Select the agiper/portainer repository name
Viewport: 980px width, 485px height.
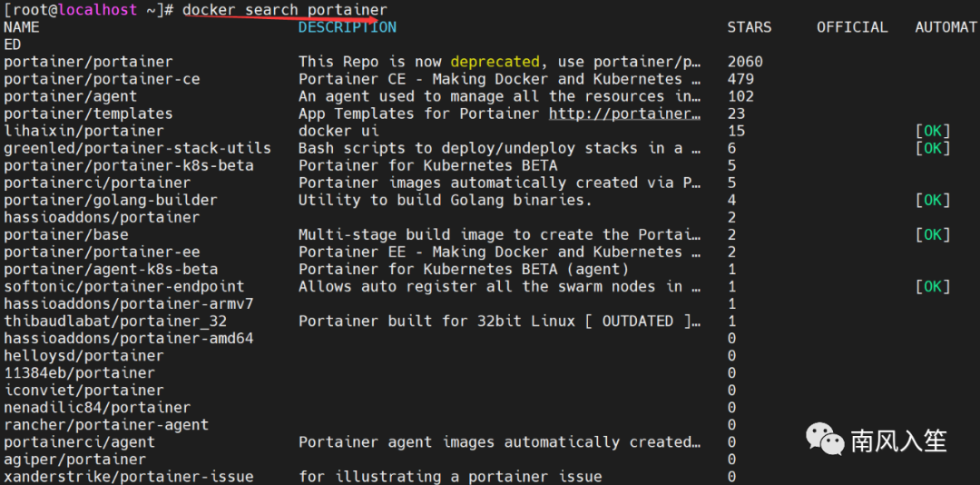[x=75, y=460]
